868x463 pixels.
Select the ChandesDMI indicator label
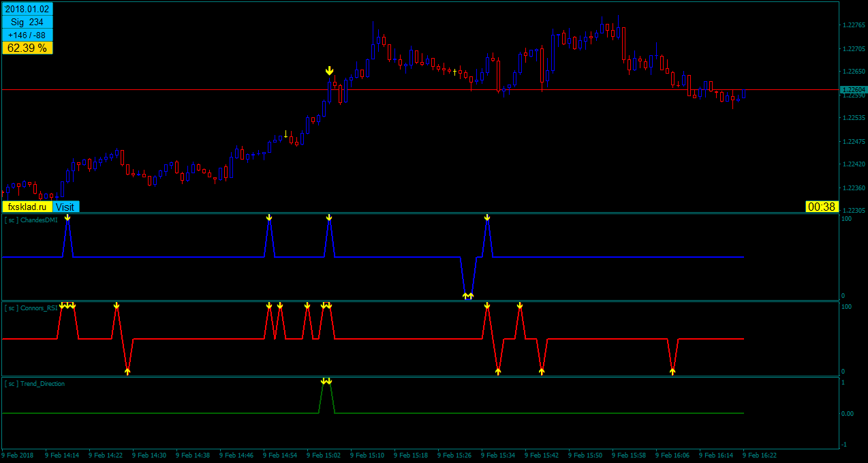tap(31, 220)
